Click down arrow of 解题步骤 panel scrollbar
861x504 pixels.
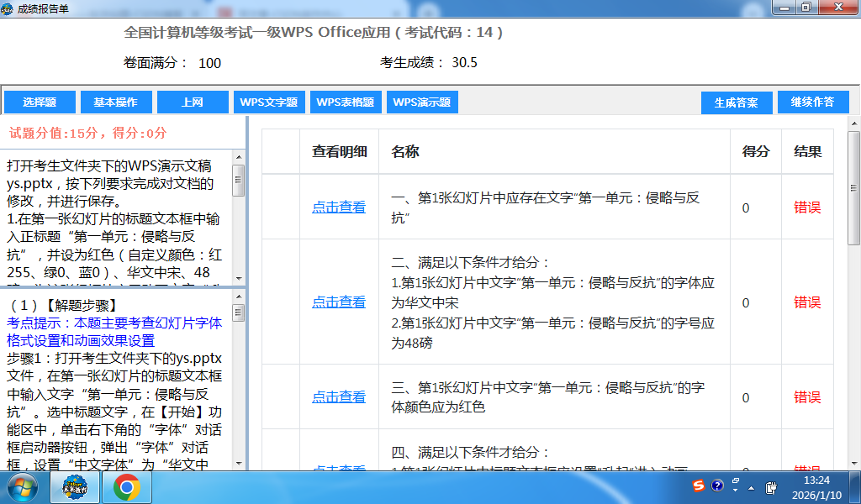[x=239, y=464]
